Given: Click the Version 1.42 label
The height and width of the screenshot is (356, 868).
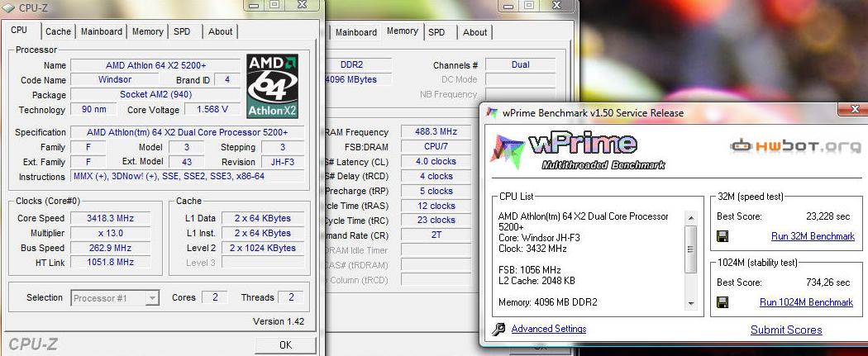Looking at the screenshot, I should (279, 321).
